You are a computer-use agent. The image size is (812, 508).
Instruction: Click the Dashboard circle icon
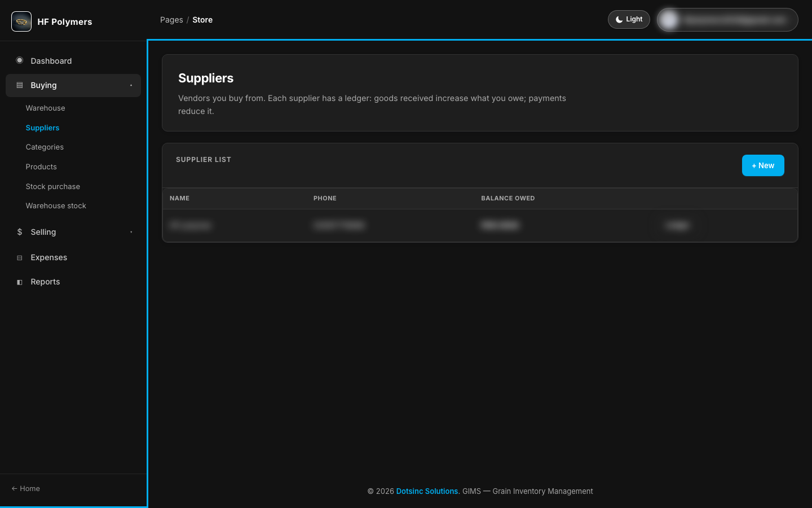[20, 60]
